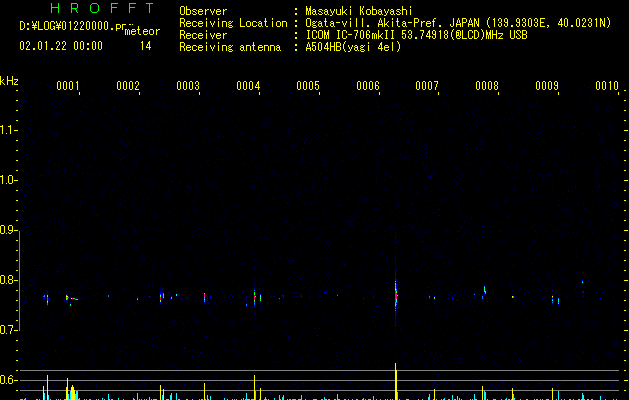
Task: Click time marker 0006
Action: coord(368,85)
